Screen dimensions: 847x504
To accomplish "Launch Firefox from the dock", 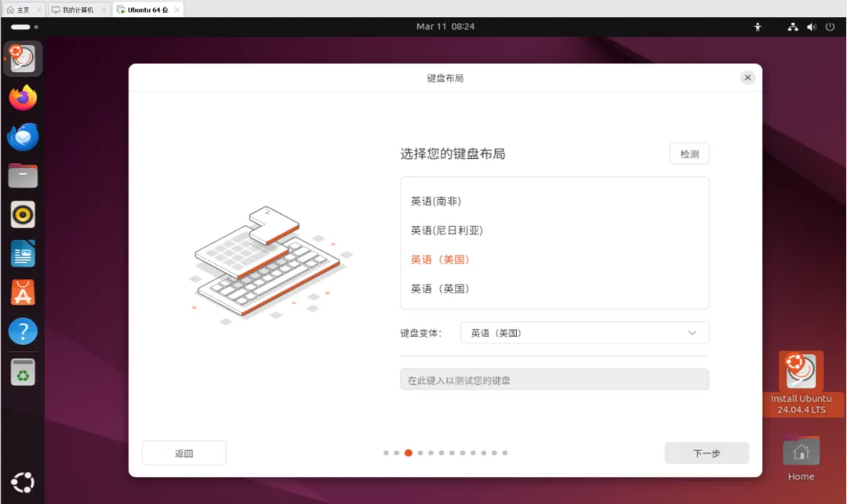I will click(23, 98).
